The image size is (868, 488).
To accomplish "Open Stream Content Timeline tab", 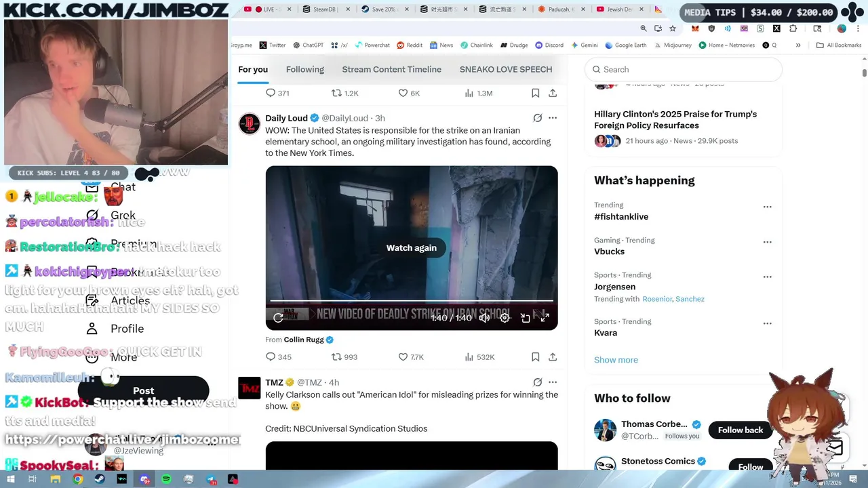I will pyautogui.click(x=392, y=69).
